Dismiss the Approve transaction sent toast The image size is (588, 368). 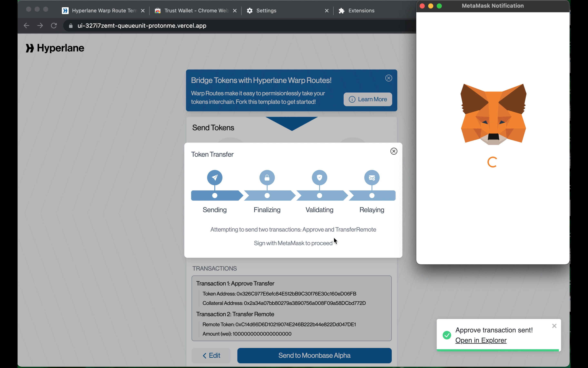point(554,326)
